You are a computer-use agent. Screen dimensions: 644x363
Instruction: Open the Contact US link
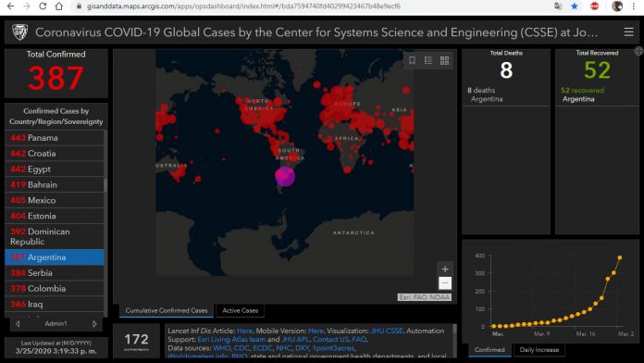(331, 339)
